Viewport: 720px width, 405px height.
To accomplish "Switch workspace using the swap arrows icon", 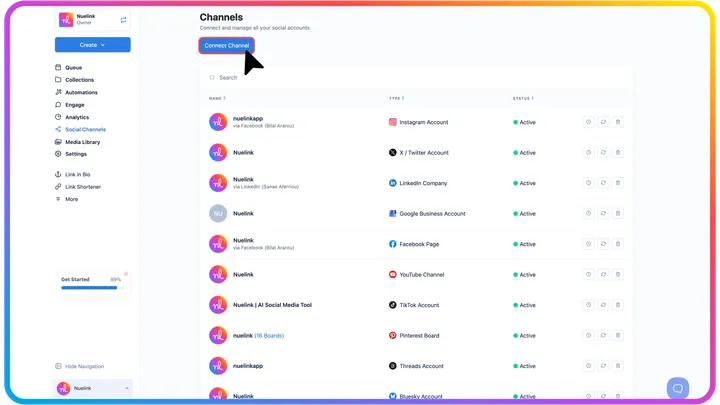I will coord(124,20).
